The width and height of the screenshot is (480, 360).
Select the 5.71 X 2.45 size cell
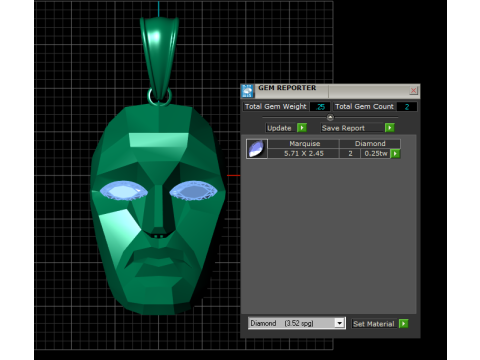coord(304,153)
